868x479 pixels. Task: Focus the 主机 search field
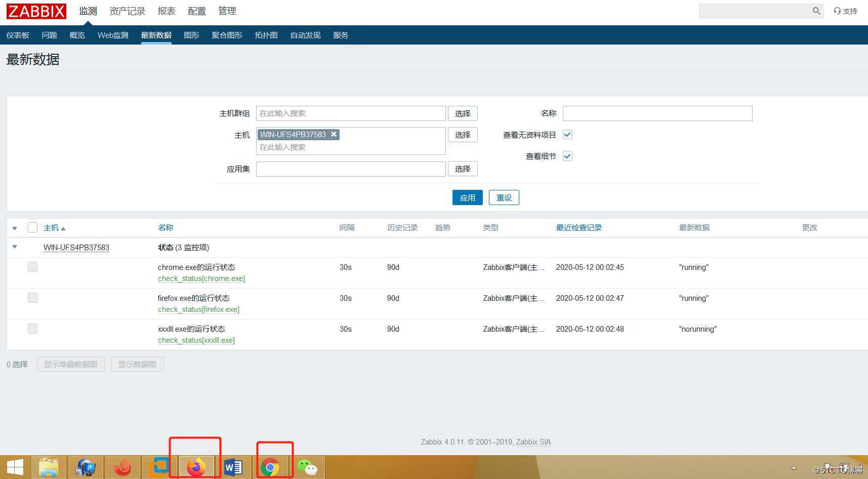point(351,147)
